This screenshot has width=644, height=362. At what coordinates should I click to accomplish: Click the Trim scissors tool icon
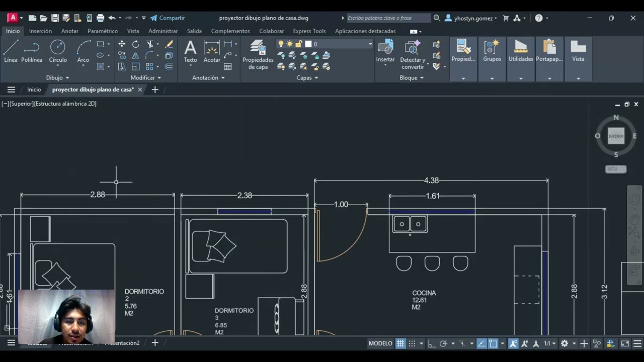pyautogui.click(x=150, y=44)
